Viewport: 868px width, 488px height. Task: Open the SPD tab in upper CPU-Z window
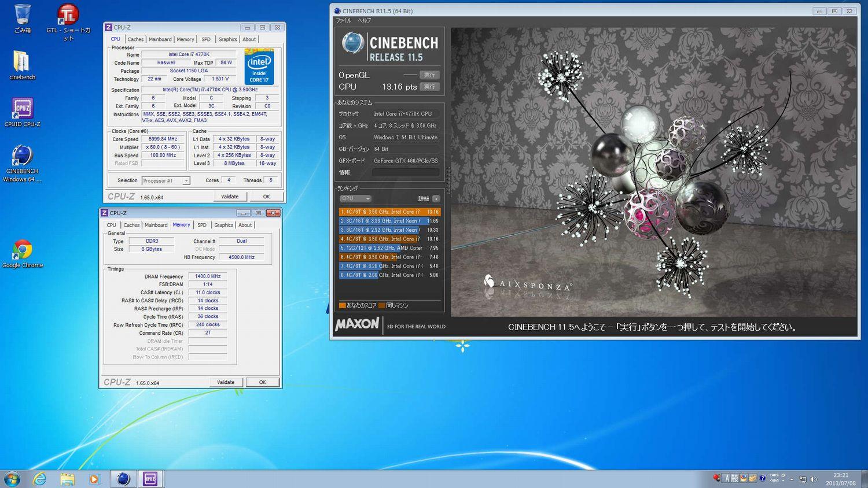pyautogui.click(x=206, y=39)
